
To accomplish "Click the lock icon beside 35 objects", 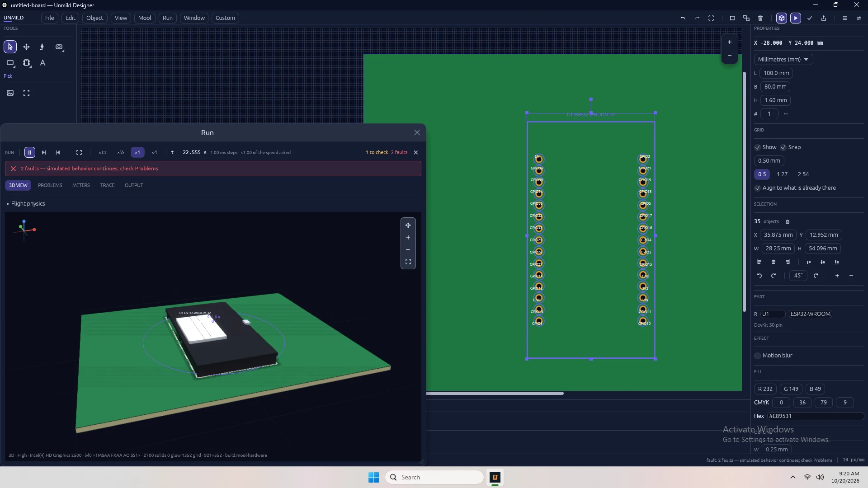I will (788, 222).
